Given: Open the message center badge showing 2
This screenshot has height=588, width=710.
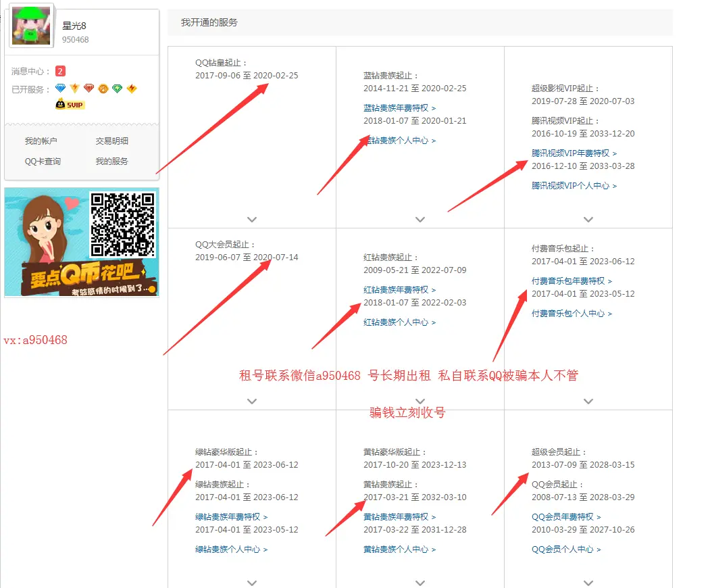Looking at the screenshot, I should [x=60, y=71].
